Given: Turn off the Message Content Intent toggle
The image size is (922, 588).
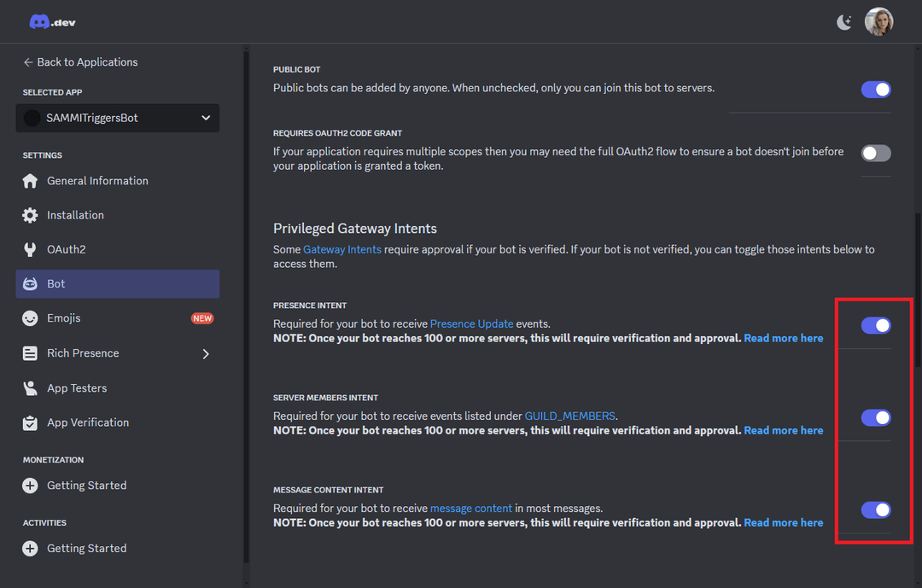Looking at the screenshot, I should [876, 509].
